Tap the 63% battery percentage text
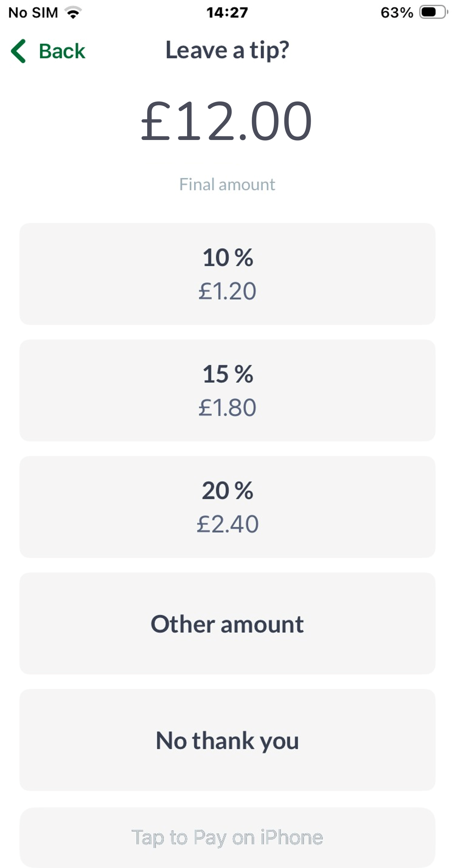The image size is (455, 868). tap(397, 12)
